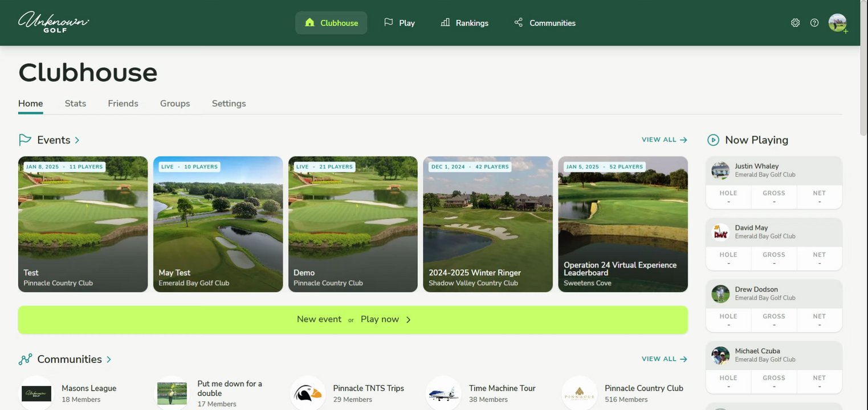Screen dimensions: 868x410
Task: Click the Put me down for a double name
Action: [230, 388]
